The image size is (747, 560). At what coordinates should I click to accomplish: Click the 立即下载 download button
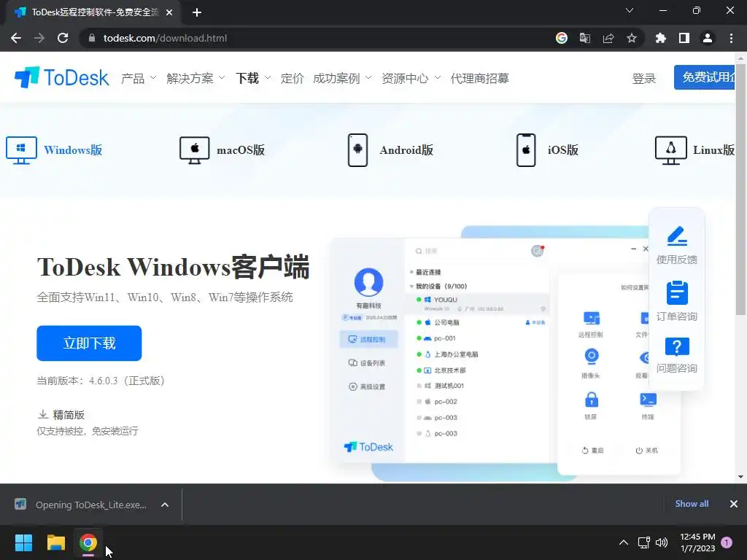89,343
